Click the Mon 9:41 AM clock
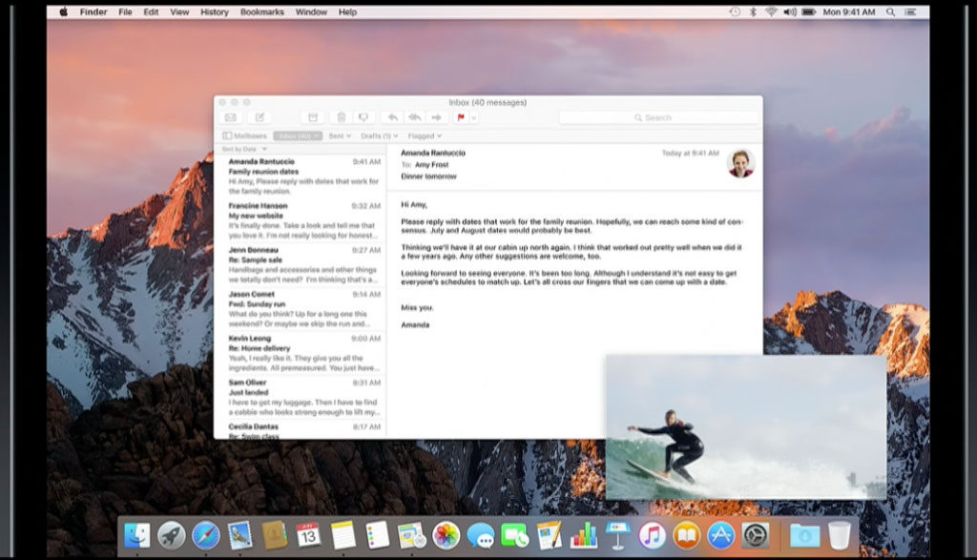The height and width of the screenshot is (560, 977). click(848, 11)
